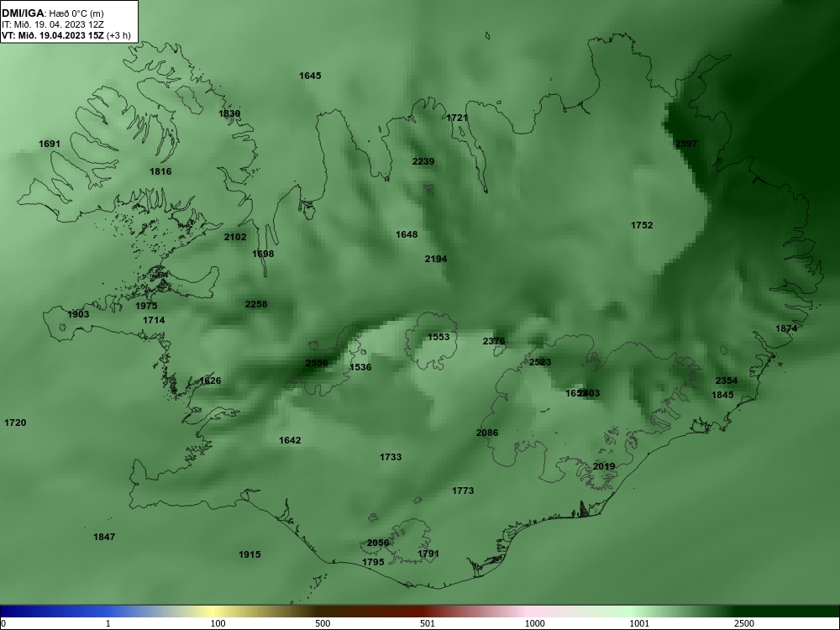Click the map value 1752
Image resolution: width=840 pixels, height=630 pixels.
pyautogui.click(x=642, y=225)
